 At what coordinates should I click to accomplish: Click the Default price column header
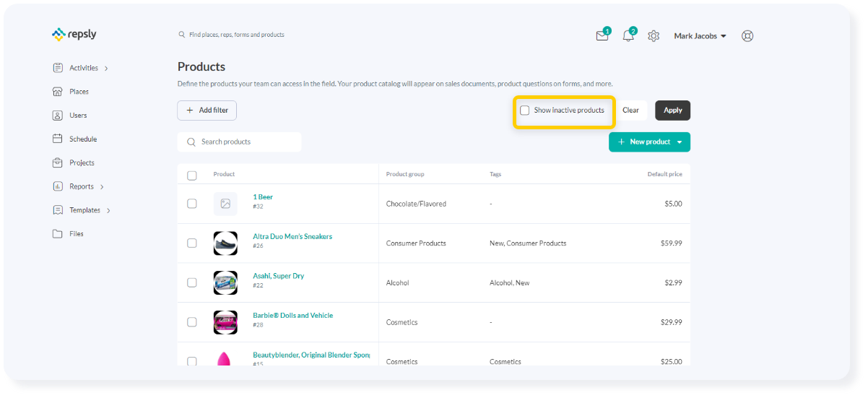click(664, 174)
